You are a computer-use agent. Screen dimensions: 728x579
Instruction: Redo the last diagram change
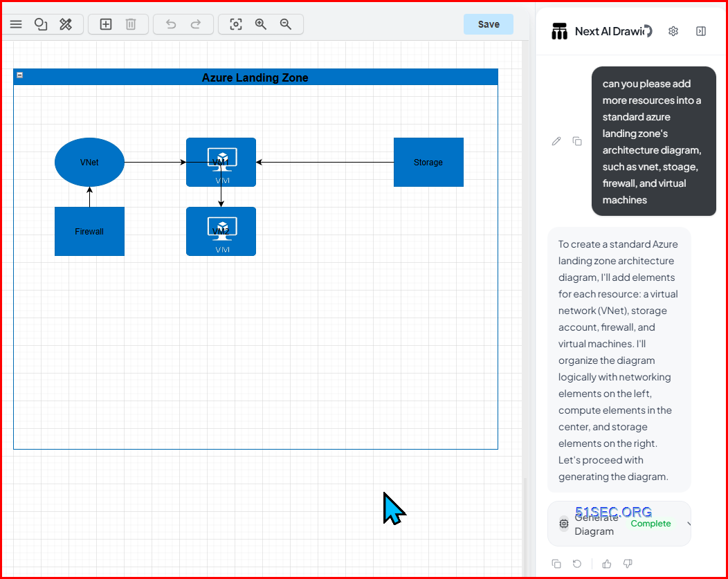(196, 24)
